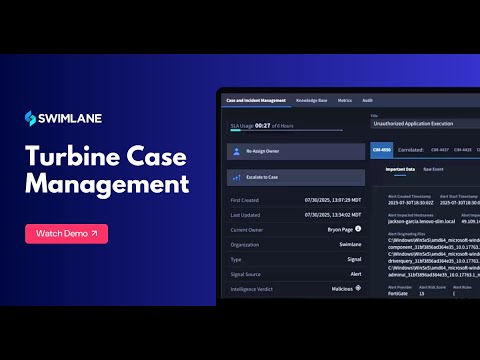This screenshot has height=360, width=480.
Task: Click the Malicious verdict value
Action: pyautogui.click(x=342, y=289)
